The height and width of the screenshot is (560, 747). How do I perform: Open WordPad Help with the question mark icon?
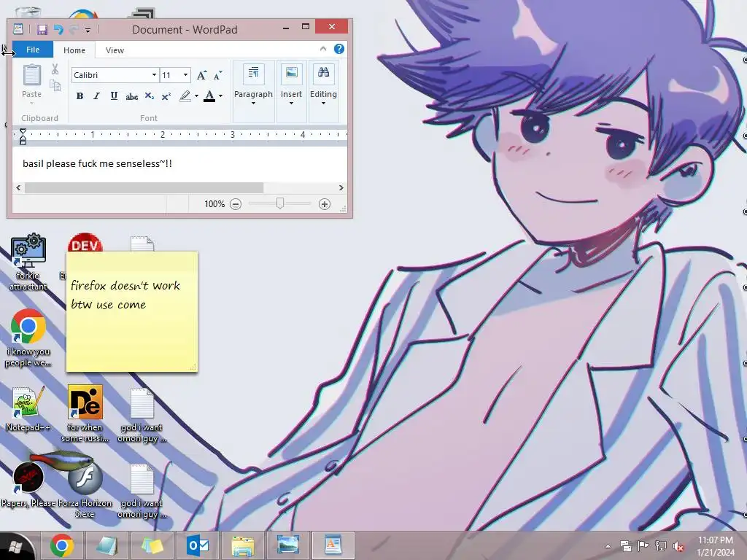(x=339, y=49)
